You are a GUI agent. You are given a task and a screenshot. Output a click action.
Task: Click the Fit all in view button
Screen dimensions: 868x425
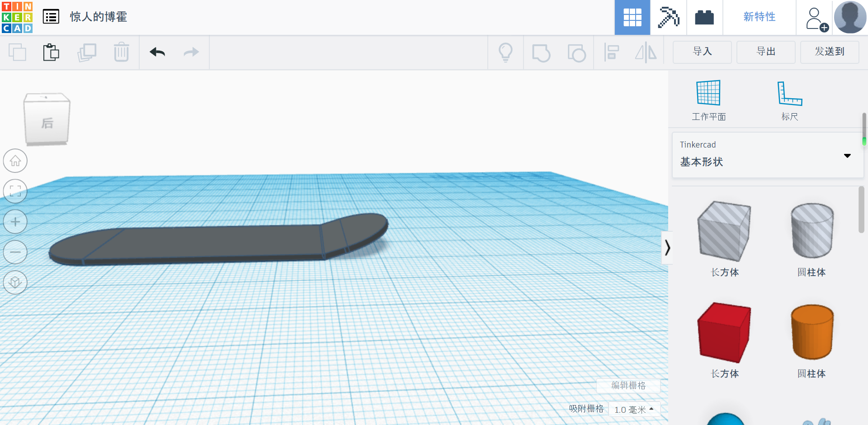(15, 191)
